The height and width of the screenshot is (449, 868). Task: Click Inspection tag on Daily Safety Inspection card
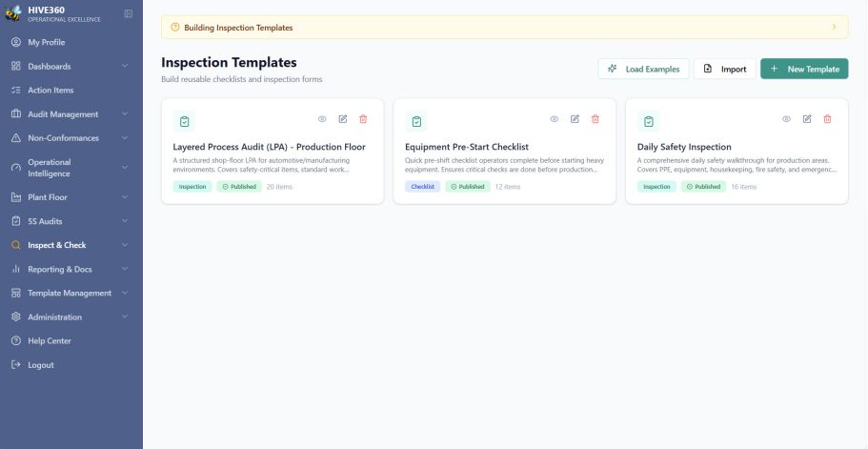pyautogui.click(x=656, y=187)
